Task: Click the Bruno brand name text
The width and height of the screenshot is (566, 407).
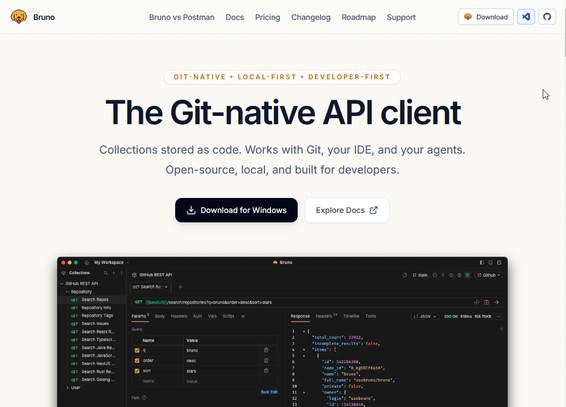Action: pos(44,17)
